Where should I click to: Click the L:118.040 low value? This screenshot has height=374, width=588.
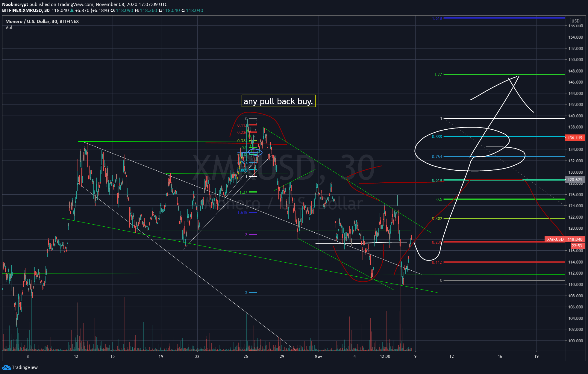169,10
